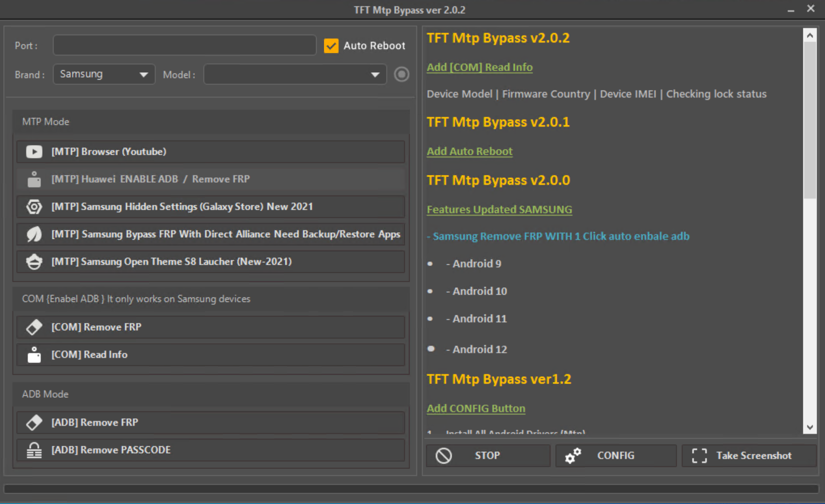Open the CONFIG button
Image resolution: width=825 pixels, height=504 pixels.
(x=616, y=455)
